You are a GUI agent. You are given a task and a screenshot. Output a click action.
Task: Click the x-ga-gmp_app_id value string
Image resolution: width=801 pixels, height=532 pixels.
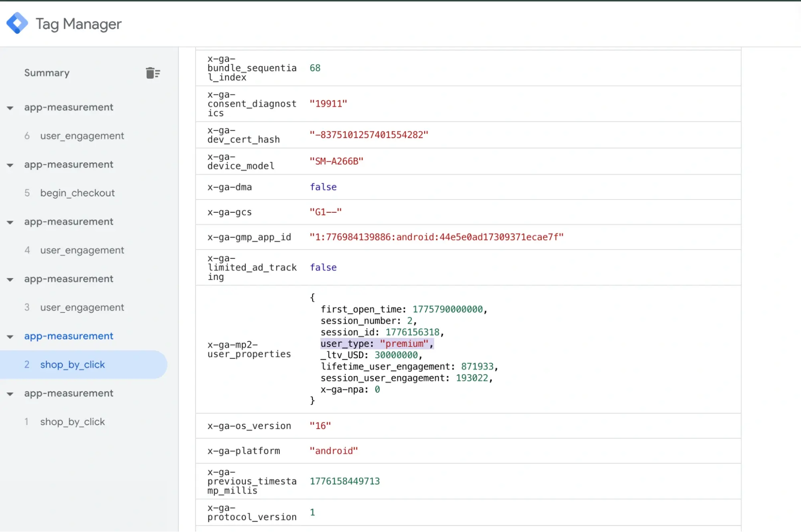436,237
